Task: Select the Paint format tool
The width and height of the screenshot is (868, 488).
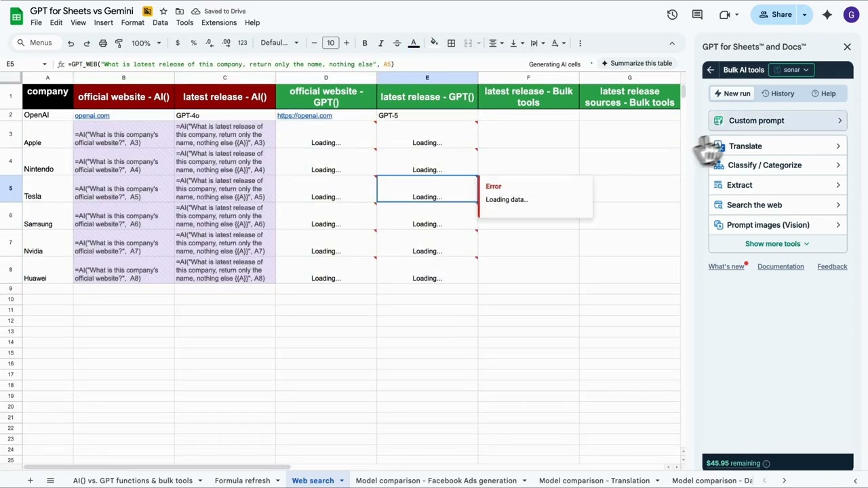Action: pos(119,43)
